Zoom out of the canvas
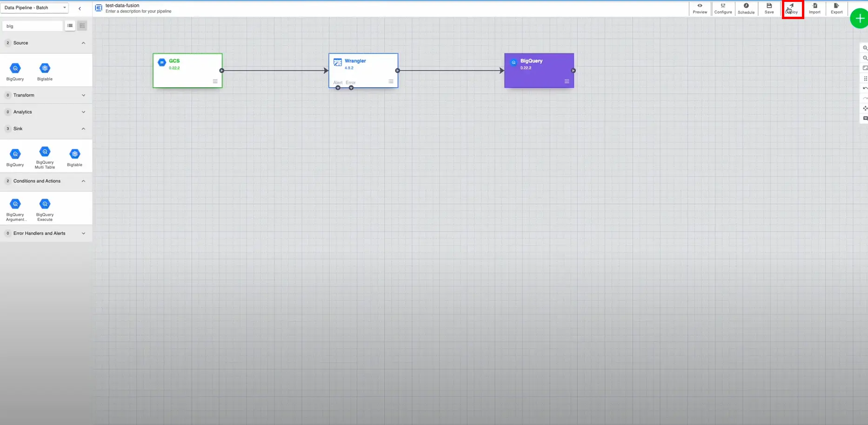The image size is (868, 425). click(x=865, y=58)
